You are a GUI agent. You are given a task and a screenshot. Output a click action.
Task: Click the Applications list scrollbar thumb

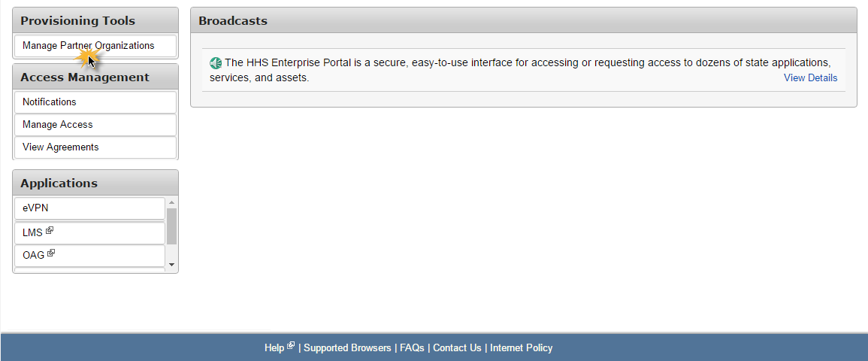pyautogui.click(x=171, y=226)
